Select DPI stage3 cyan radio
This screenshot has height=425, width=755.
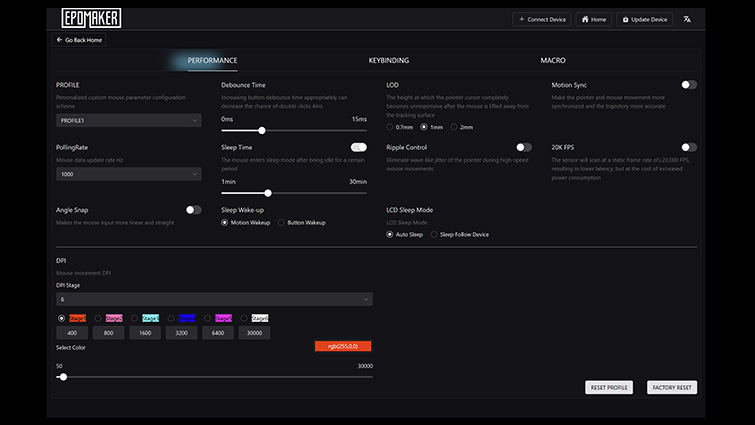coord(134,318)
